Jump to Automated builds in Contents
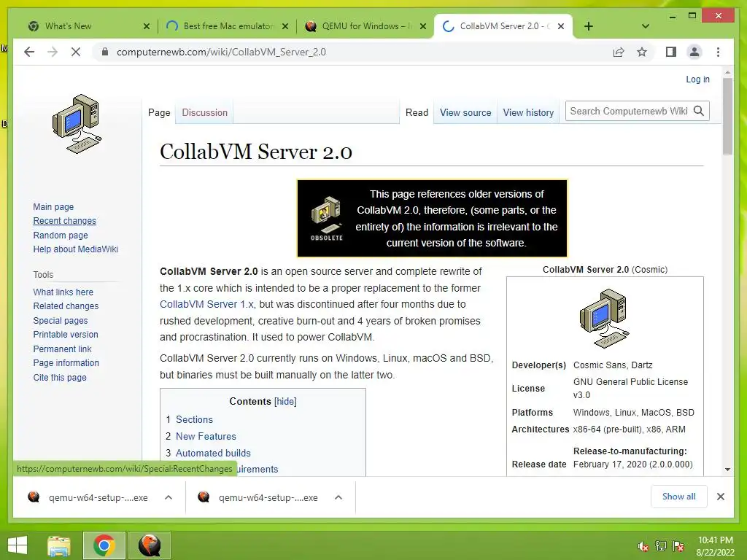747x560 pixels. click(213, 453)
